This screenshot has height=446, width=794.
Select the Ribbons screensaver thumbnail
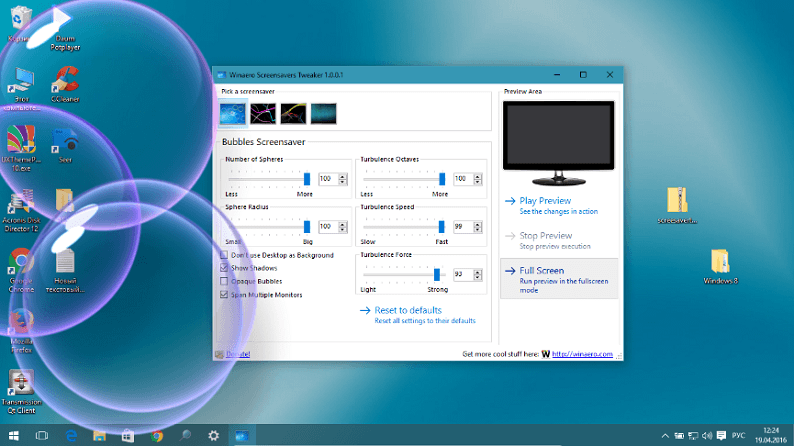click(263, 113)
